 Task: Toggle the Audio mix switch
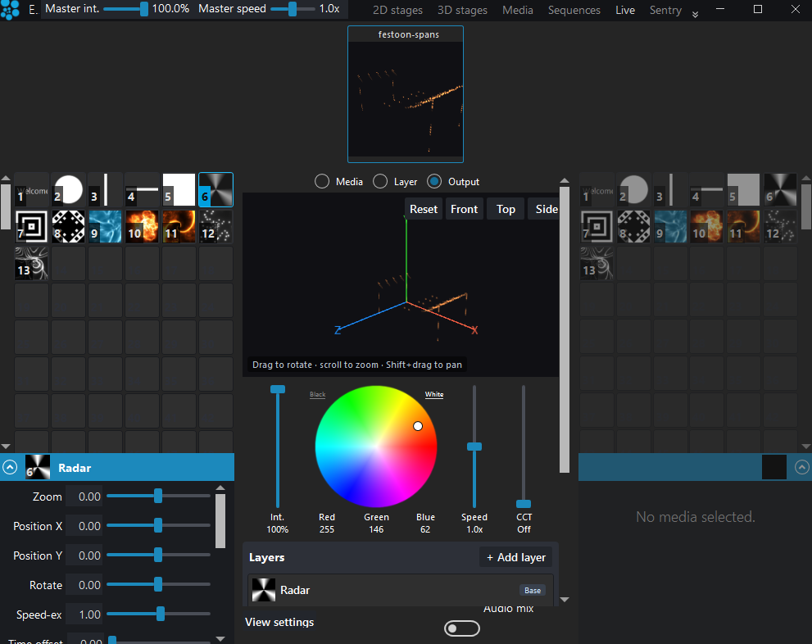pos(462,628)
